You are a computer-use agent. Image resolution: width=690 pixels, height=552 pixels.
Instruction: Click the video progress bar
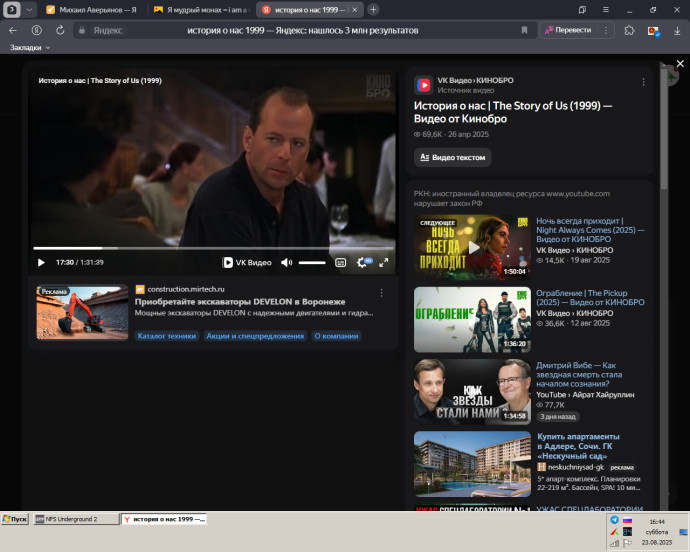tap(213, 248)
